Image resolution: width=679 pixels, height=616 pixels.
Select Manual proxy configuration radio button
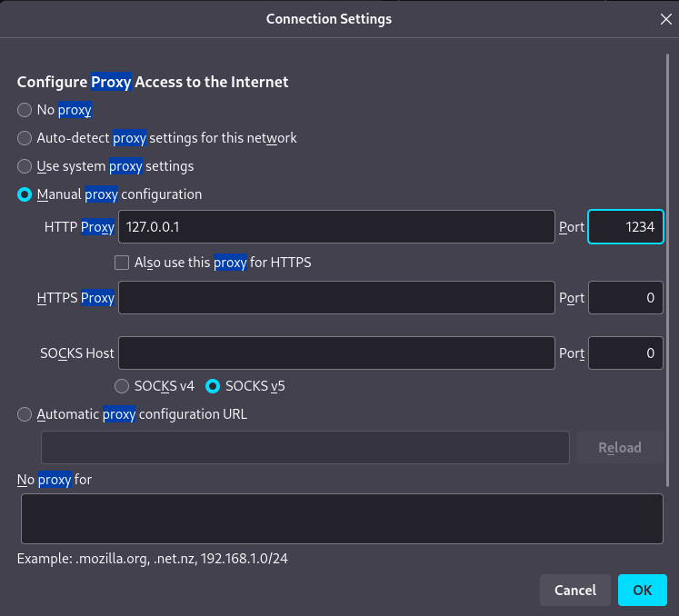[25, 194]
